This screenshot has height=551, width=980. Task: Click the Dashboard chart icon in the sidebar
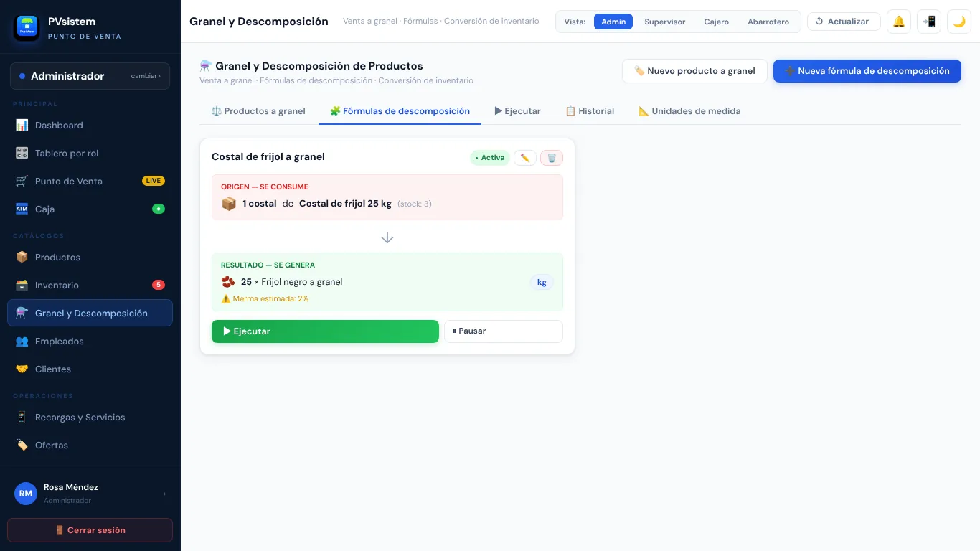pyautogui.click(x=22, y=126)
